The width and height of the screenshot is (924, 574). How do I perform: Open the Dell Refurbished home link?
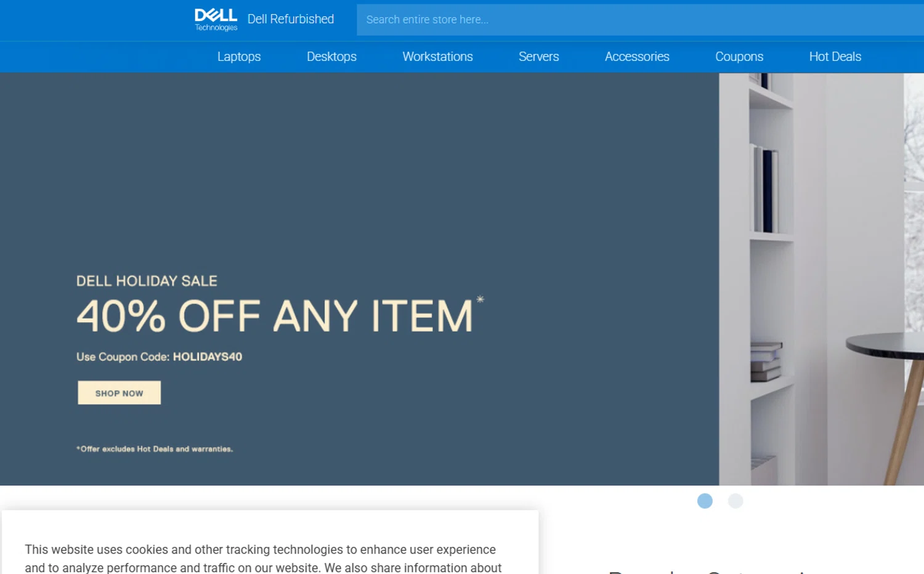pos(290,19)
